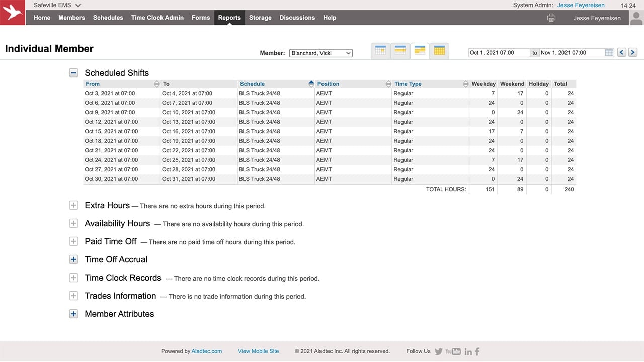
Task: Open the Aladtec.com footer link
Action: [x=207, y=351]
